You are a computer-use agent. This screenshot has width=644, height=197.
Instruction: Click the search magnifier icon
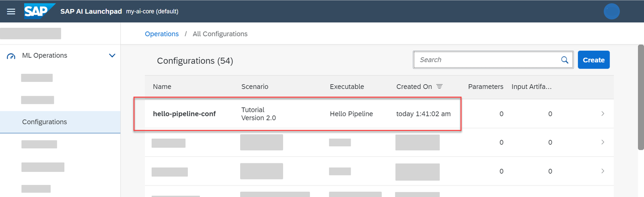tap(565, 60)
